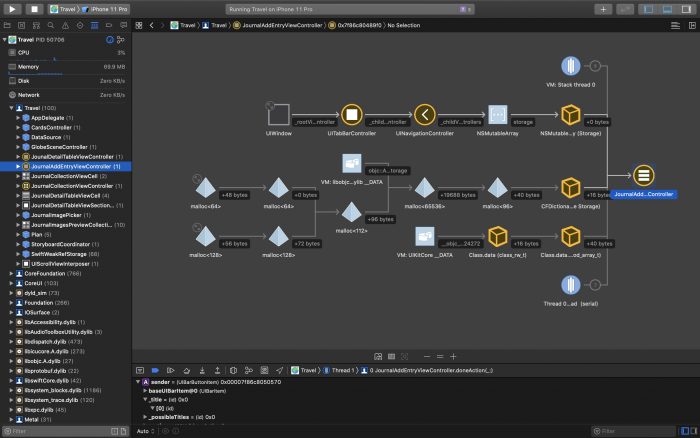Zoom in on the memory graph
Viewport: 700px width, 438px height.
[452, 356]
